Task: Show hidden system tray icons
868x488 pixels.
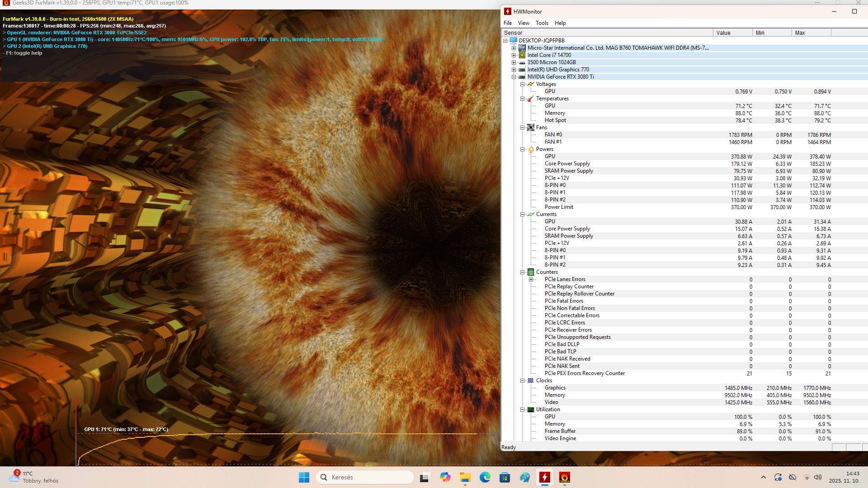Action: click(764, 477)
